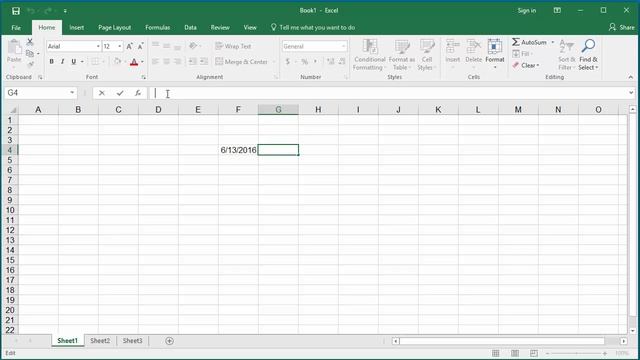Screen dimensions: 640x360
Task: Open the AutoSum dropdown arrow
Action: click(553, 42)
